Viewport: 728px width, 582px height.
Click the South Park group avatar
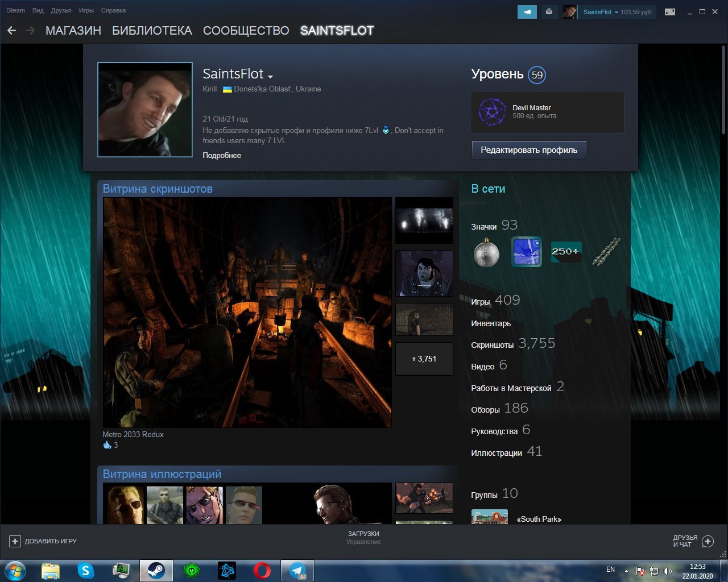490,517
